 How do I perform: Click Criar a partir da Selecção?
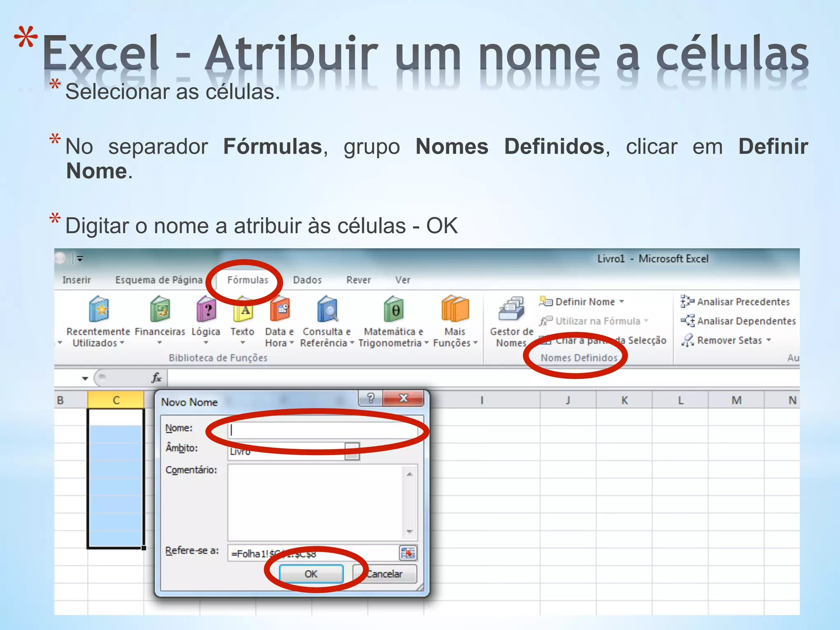point(603,340)
